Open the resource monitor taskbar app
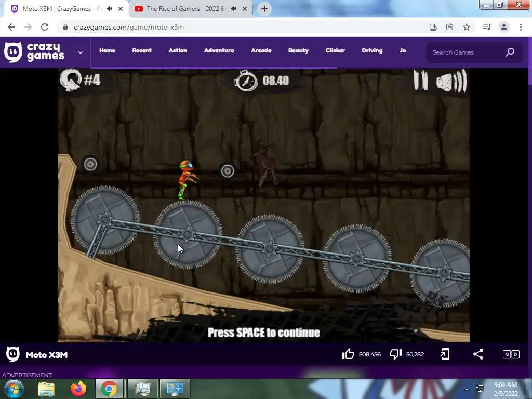 (142, 389)
